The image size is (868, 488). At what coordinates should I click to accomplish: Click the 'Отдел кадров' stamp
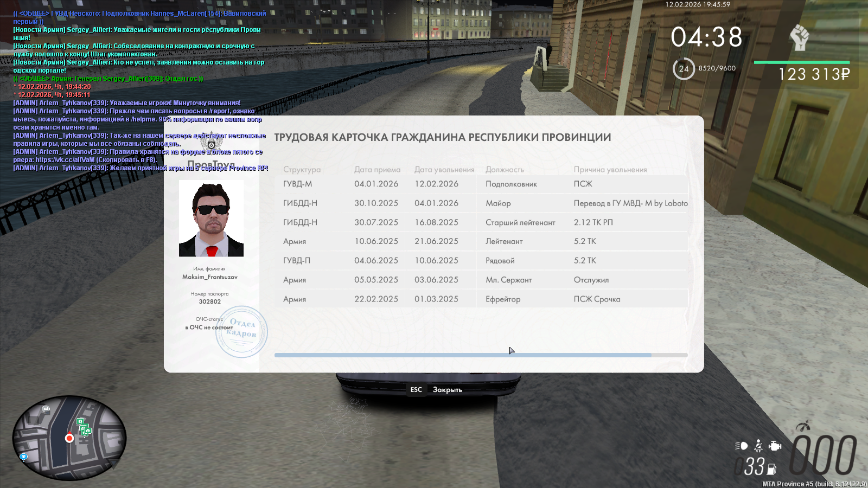pos(241,331)
